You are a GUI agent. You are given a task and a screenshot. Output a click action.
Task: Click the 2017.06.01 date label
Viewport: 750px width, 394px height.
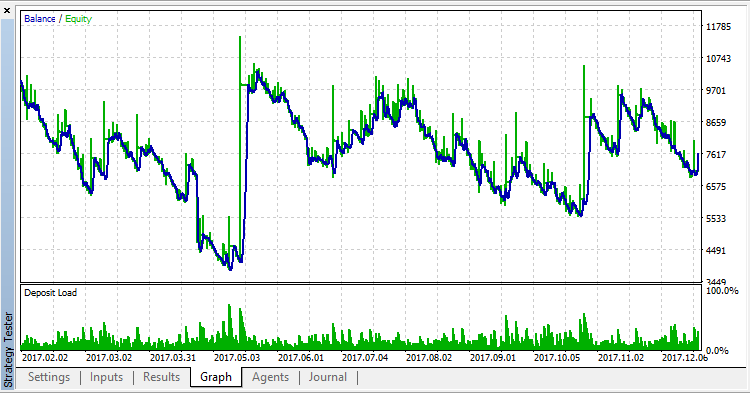click(x=301, y=358)
